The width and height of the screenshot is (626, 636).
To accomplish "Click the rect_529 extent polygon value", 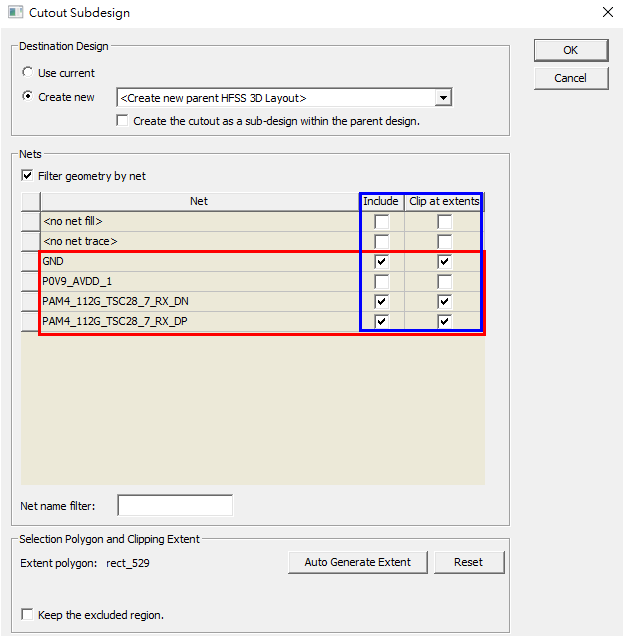I will coord(128,563).
